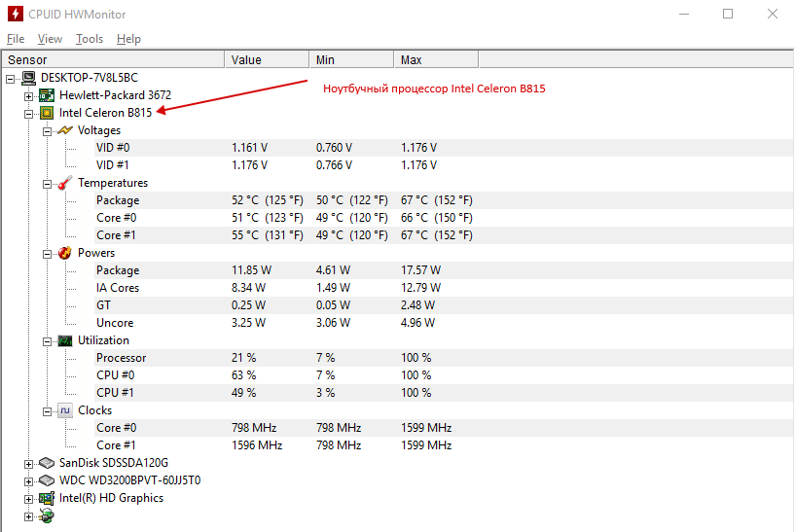Select the Core #1 temperature row
The image size is (795, 532).
pos(117,235)
